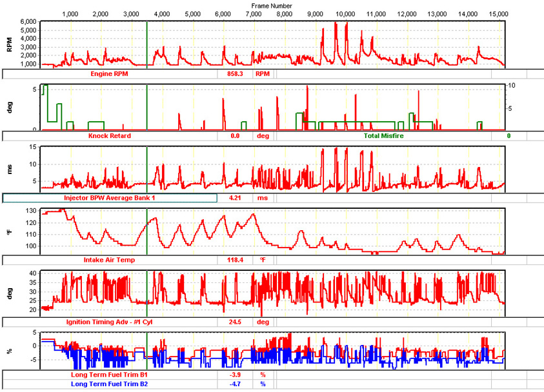The width and height of the screenshot is (544, 392).
Task: Select the Intake Air Temp channel label
Action: [110, 260]
